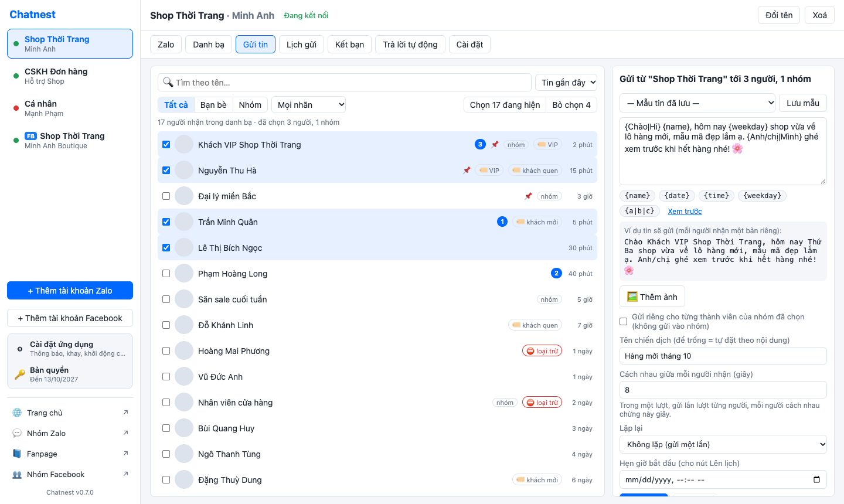
Task: Click the Đổi tên button
Action: click(779, 15)
